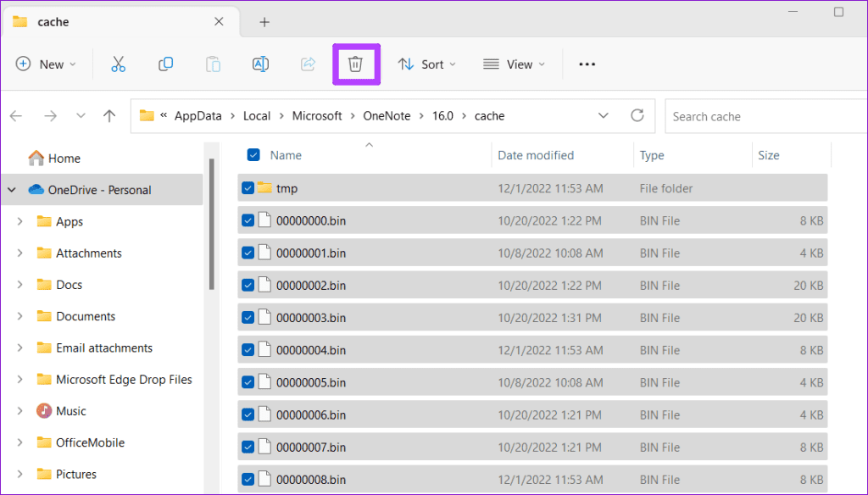The image size is (868, 495).
Task: Click the Cut icon on the toolbar
Action: point(118,64)
